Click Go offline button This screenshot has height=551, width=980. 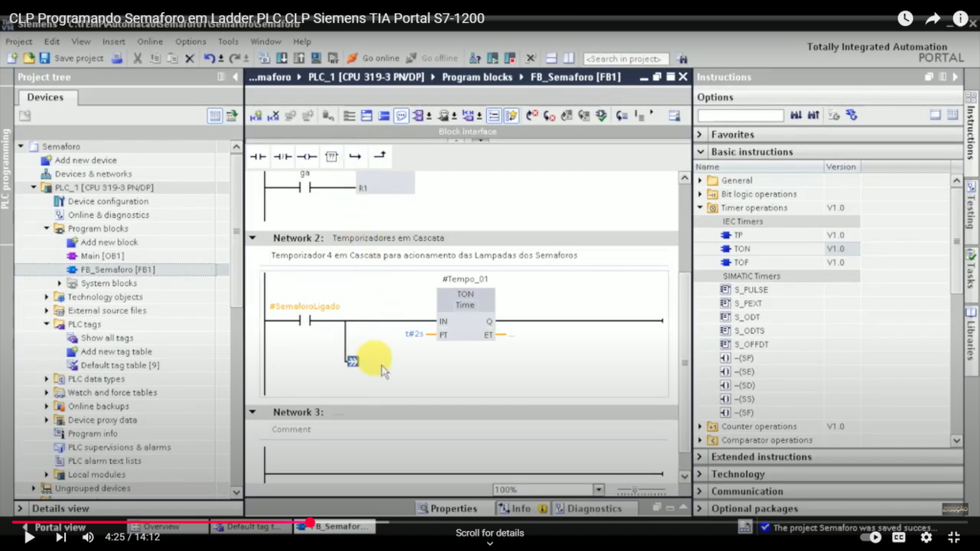point(432,58)
